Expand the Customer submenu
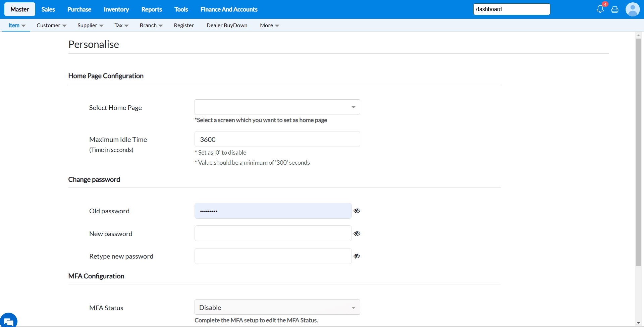The image size is (644, 327). click(x=51, y=25)
